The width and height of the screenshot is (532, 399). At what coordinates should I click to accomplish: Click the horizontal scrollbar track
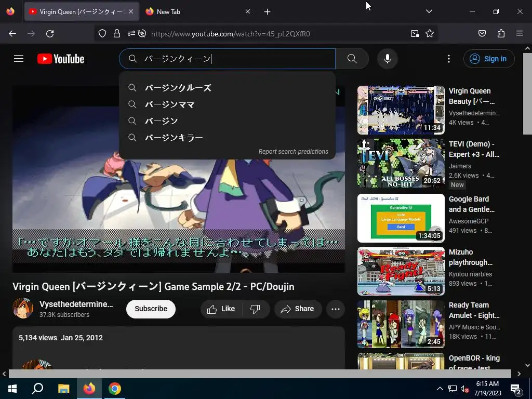[261, 374]
